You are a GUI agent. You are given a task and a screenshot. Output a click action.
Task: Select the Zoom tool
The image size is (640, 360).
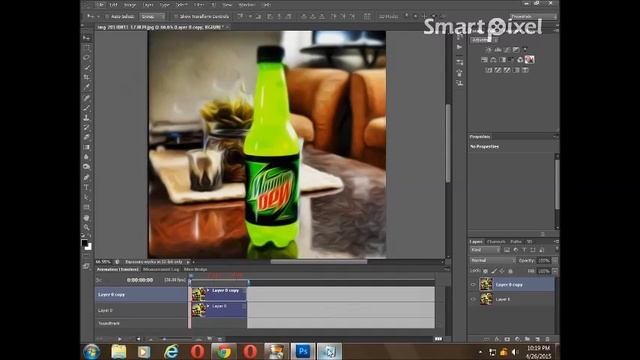[x=86, y=227]
